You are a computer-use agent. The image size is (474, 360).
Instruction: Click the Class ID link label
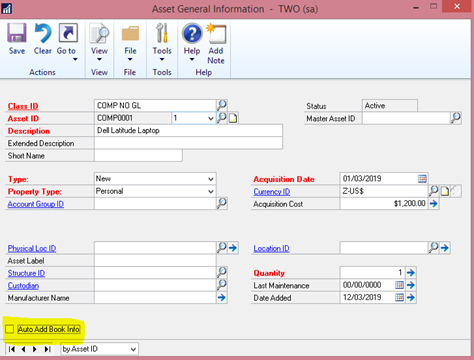pyautogui.click(x=23, y=106)
